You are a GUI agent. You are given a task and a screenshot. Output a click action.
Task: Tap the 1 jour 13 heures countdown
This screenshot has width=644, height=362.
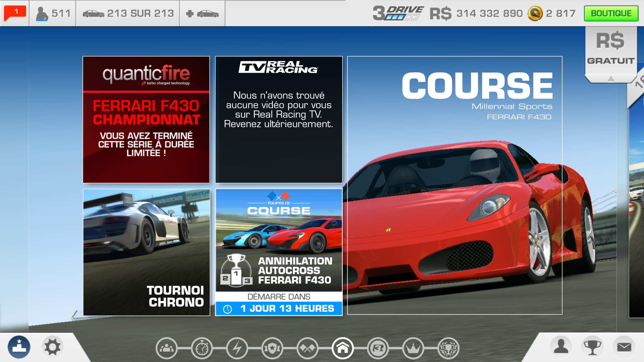[x=279, y=308]
